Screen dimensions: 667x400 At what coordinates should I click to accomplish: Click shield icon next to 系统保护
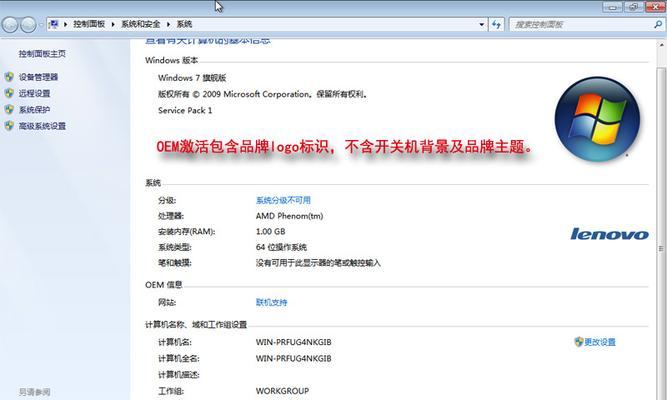pos(9,109)
